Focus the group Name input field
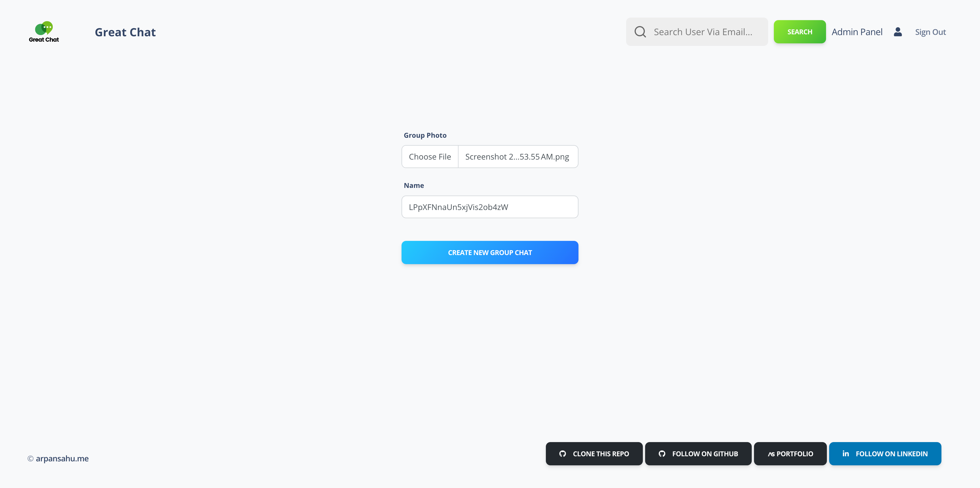Image resolution: width=980 pixels, height=488 pixels. (x=490, y=207)
